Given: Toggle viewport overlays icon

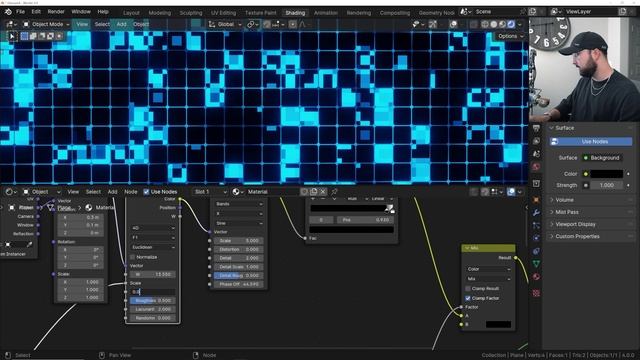Looking at the screenshot, I should tap(453, 24).
